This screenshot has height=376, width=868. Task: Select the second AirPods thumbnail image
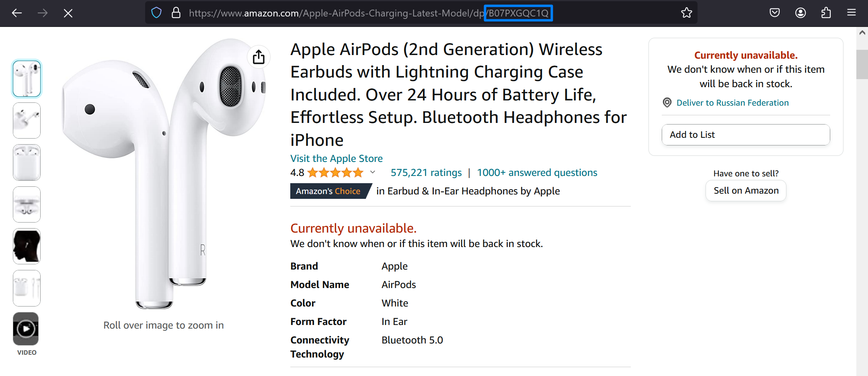point(27,121)
